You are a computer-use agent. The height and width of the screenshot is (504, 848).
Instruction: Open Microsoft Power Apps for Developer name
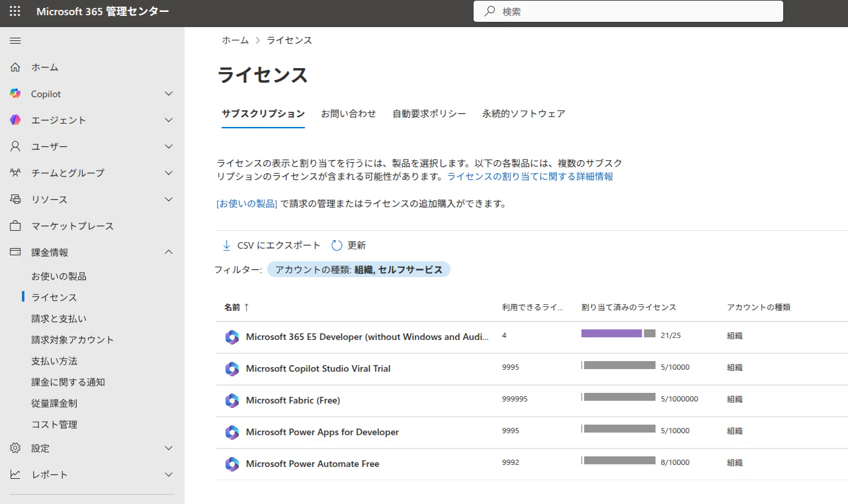(x=322, y=432)
